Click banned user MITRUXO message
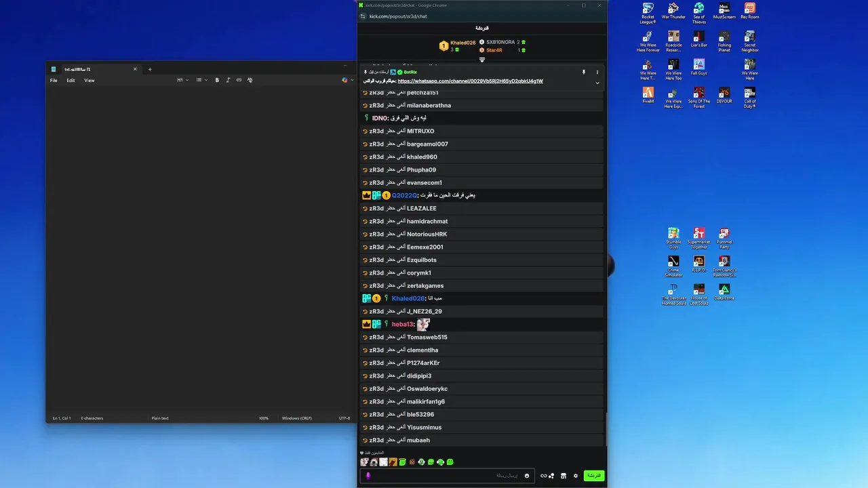The height and width of the screenshot is (488, 868). [482, 131]
